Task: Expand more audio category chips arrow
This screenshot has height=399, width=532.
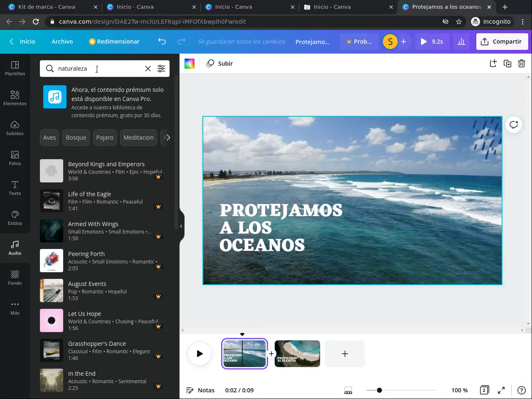Action: 167,138
